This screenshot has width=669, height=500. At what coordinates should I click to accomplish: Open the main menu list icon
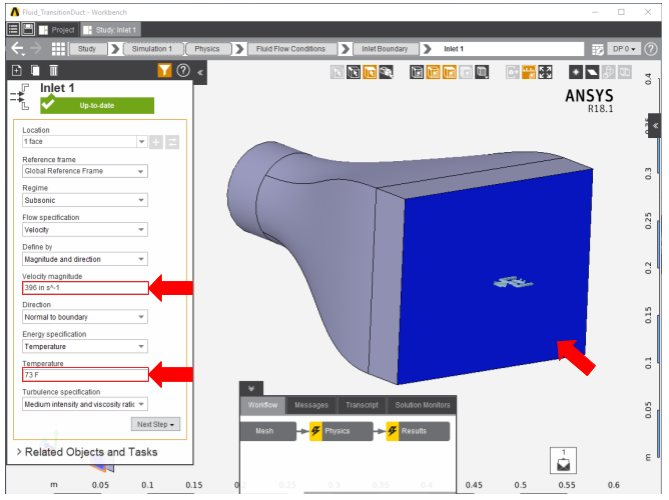[13, 29]
